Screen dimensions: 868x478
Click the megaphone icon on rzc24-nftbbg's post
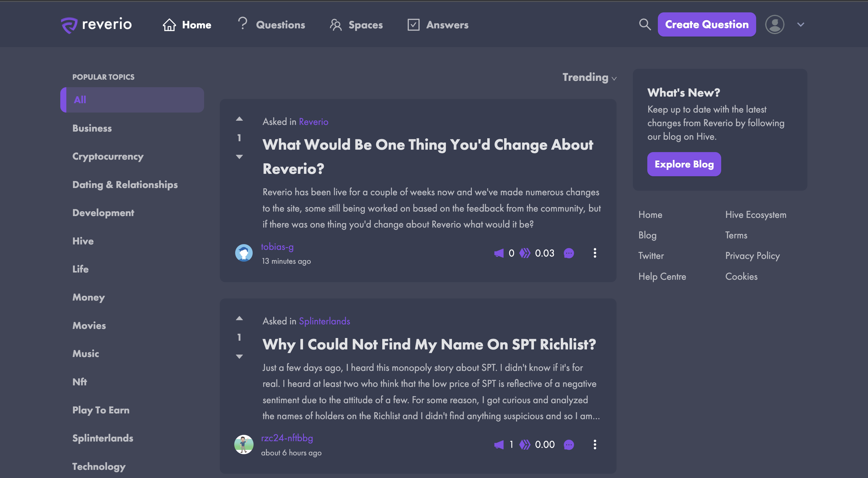(x=499, y=445)
